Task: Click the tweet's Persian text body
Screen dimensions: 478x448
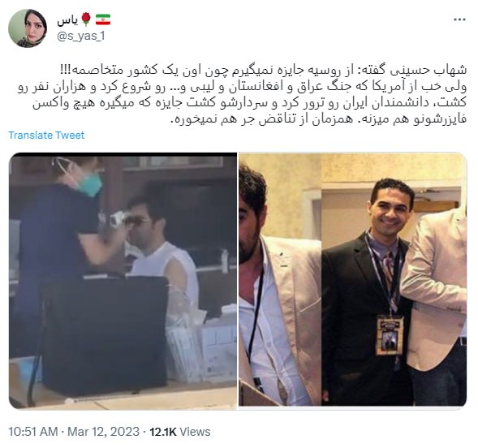Action: point(242,94)
